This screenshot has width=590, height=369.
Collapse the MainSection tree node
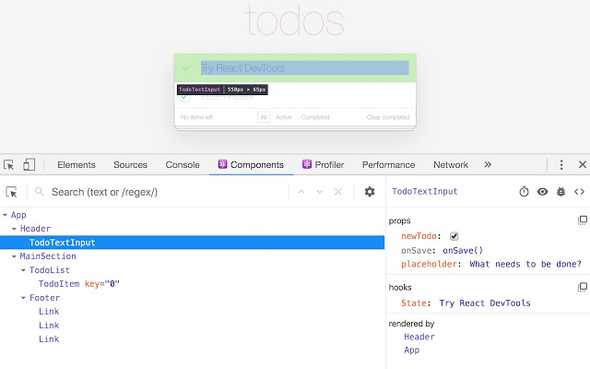pyautogui.click(x=14, y=257)
